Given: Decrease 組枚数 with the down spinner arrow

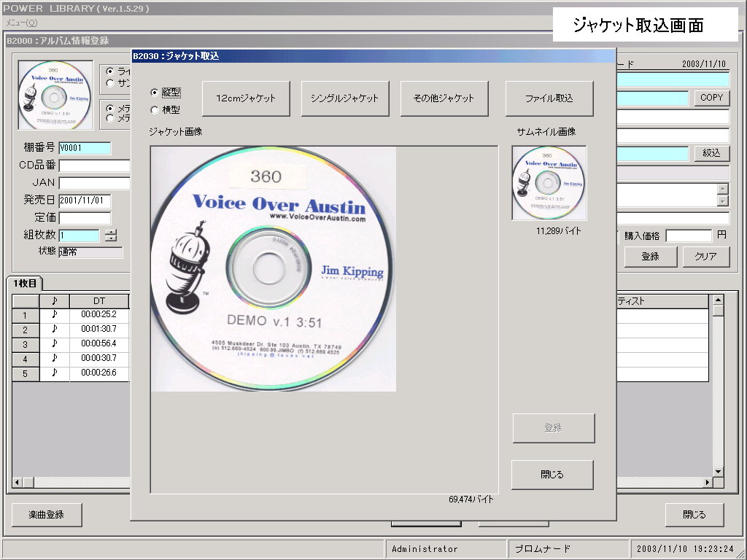Looking at the screenshot, I should point(111,238).
